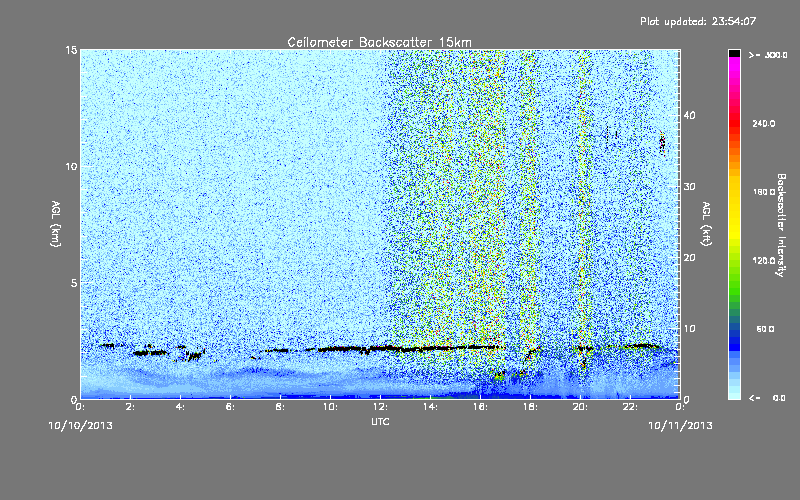Click the end date 10/11/2013

(680, 426)
